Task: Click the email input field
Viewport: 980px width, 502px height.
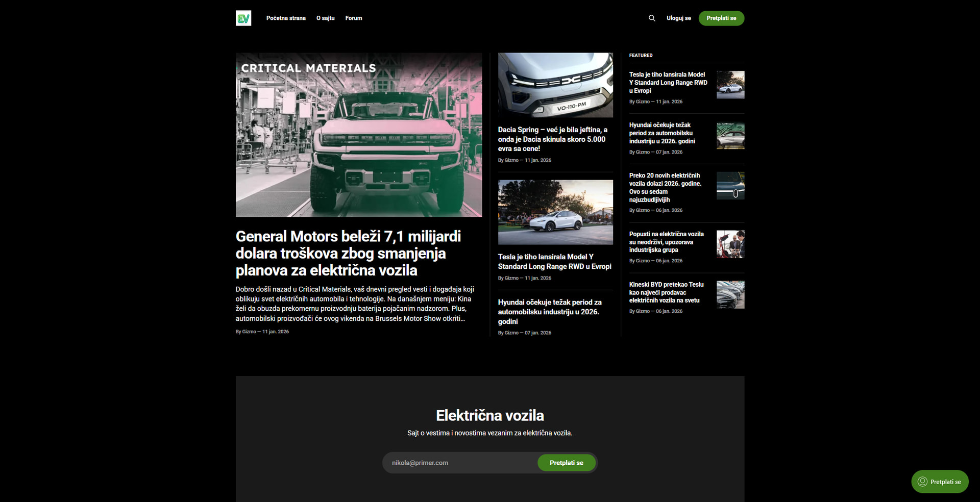Action: pyautogui.click(x=459, y=463)
